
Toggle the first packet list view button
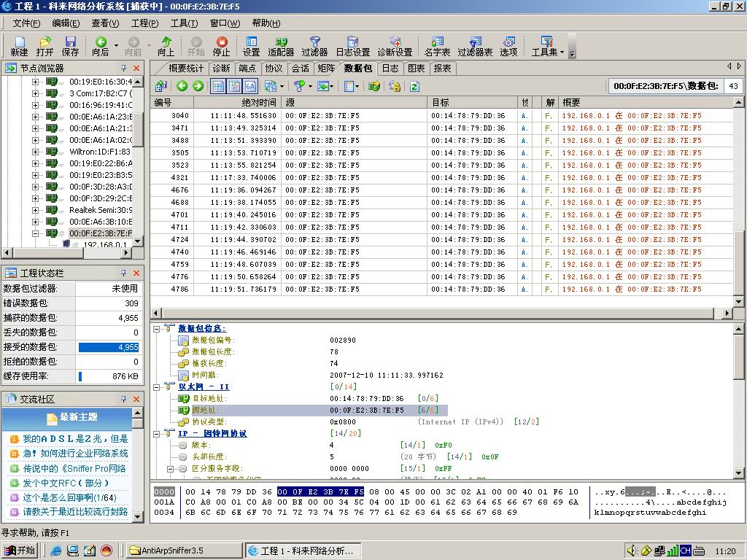218,86
